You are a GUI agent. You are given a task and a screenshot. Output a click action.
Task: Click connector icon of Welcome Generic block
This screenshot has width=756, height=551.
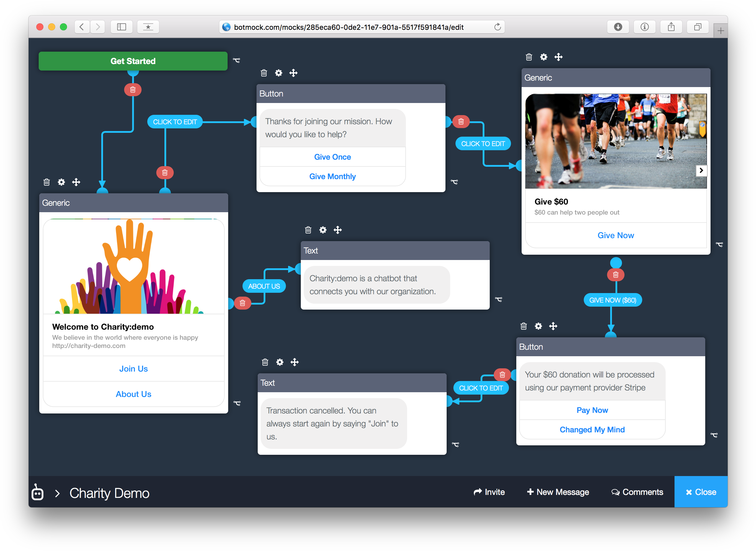point(237,403)
